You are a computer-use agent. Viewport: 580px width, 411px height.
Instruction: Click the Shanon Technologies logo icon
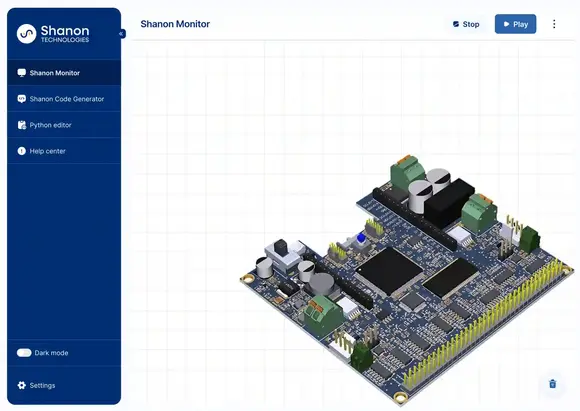click(x=27, y=34)
